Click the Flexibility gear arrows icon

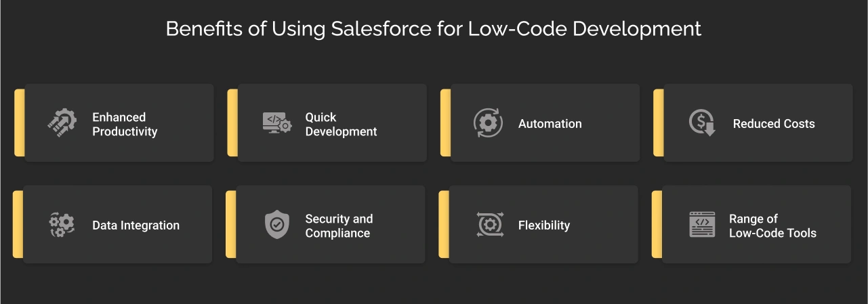489,225
